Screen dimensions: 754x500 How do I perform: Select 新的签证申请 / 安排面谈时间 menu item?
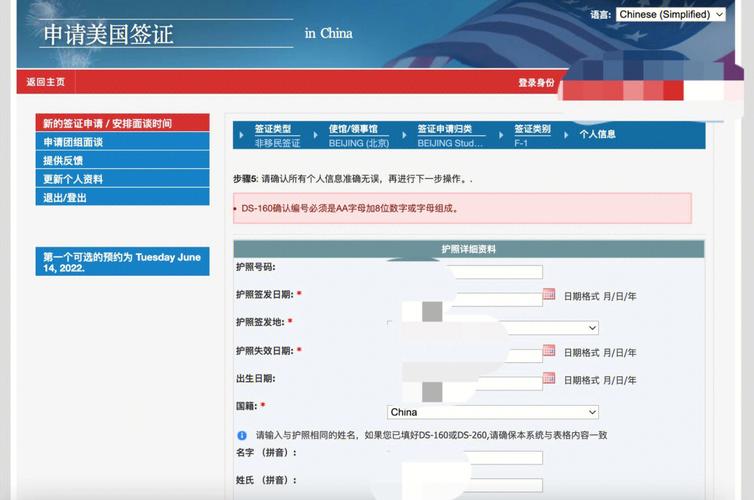pyautogui.click(x=122, y=123)
